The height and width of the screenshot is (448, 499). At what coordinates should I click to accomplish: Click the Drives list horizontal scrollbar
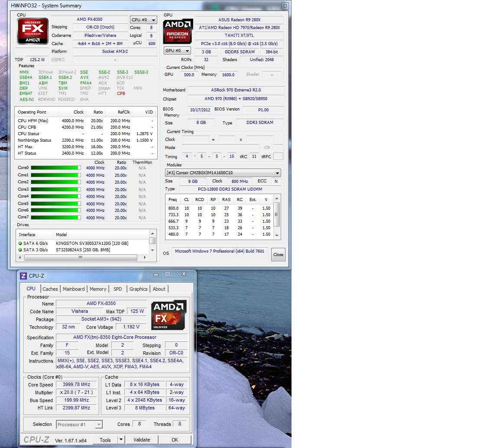[x=81, y=257]
